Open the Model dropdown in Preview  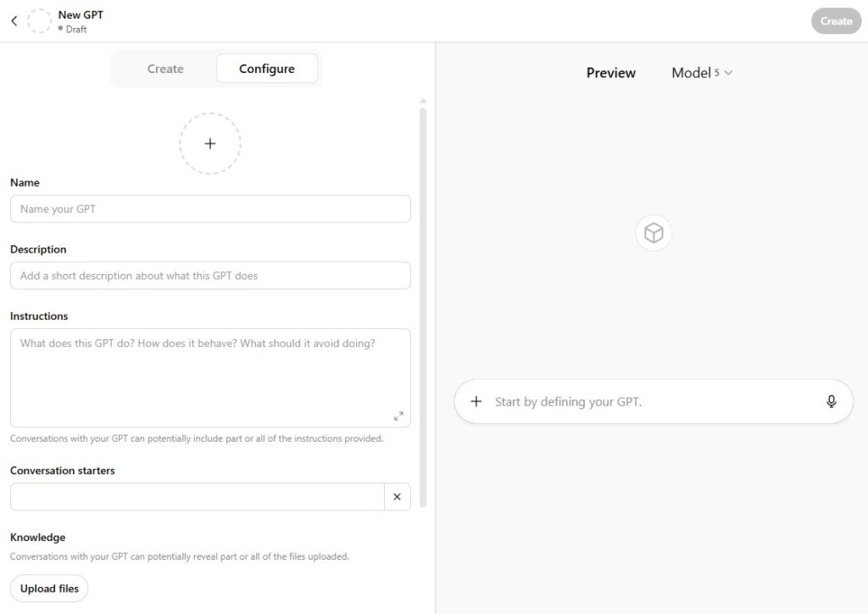click(x=702, y=73)
